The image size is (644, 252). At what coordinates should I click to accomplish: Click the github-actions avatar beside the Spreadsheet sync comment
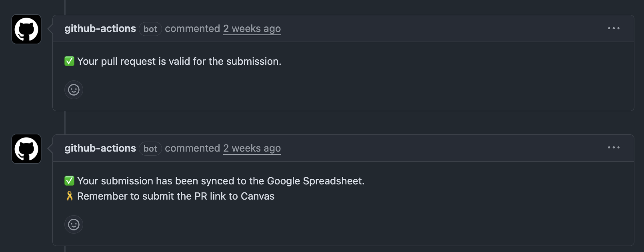click(26, 149)
